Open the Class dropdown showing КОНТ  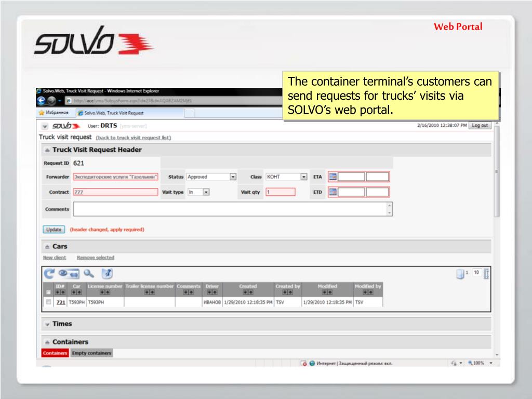[x=303, y=177]
